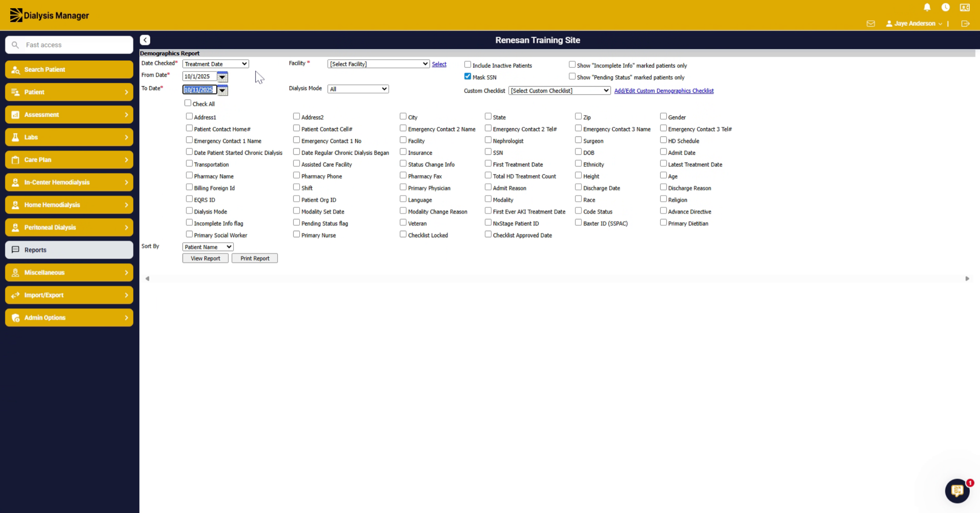Uncheck the Mask SSN checkbox
The image size is (980, 513).
point(468,76)
